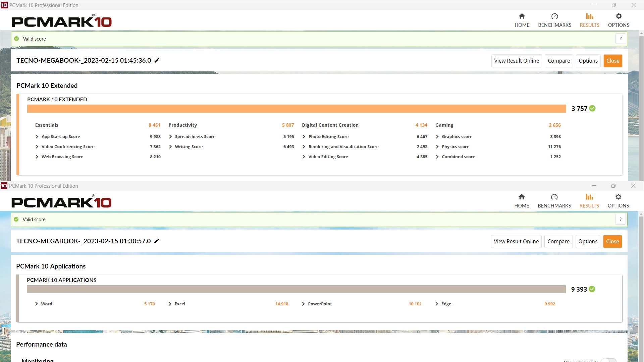Screen dimensions: 644x362
Task: Click Compare for the Extended result
Action: tap(559, 61)
